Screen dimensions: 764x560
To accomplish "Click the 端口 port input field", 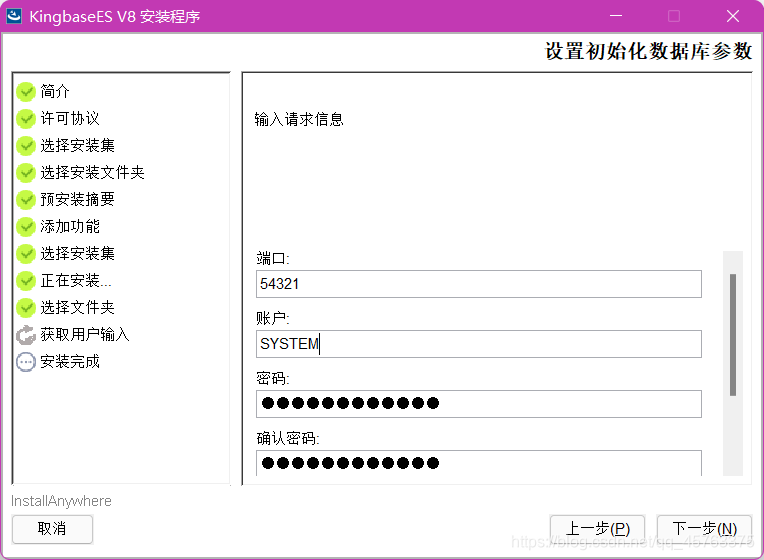I will click(x=478, y=284).
